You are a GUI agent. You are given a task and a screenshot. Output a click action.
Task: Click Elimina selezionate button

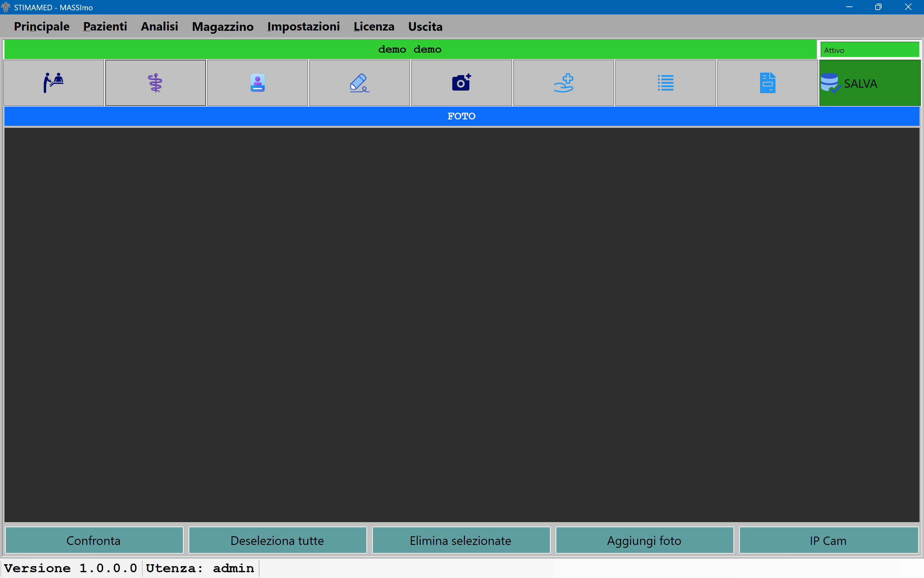tap(461, 540)
